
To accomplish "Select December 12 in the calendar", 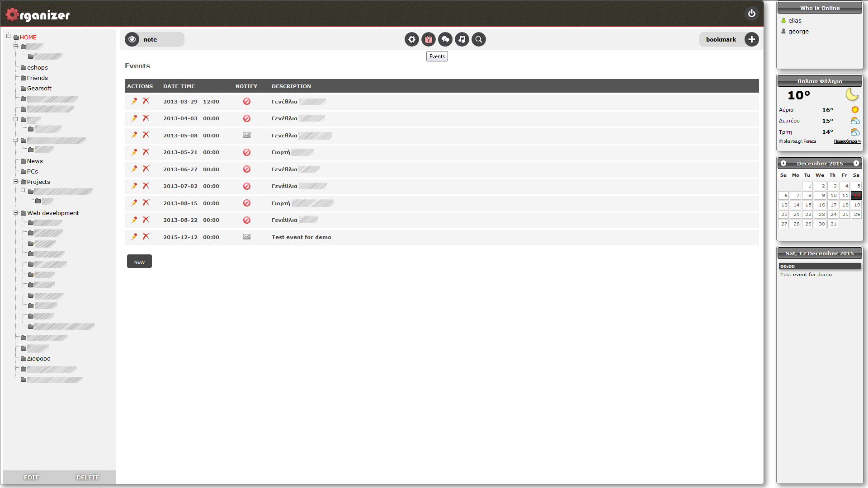I will 856,195.
